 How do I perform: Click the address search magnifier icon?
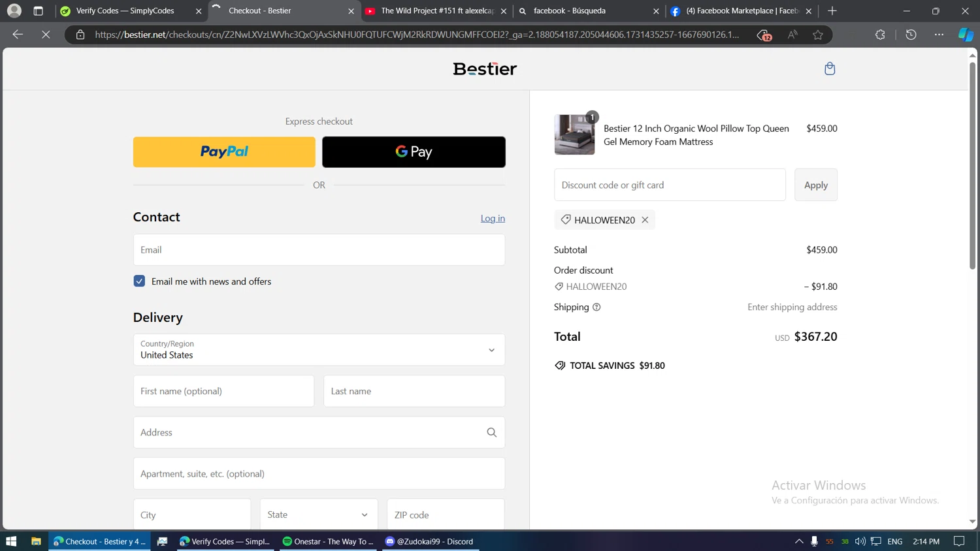[492, 432]
